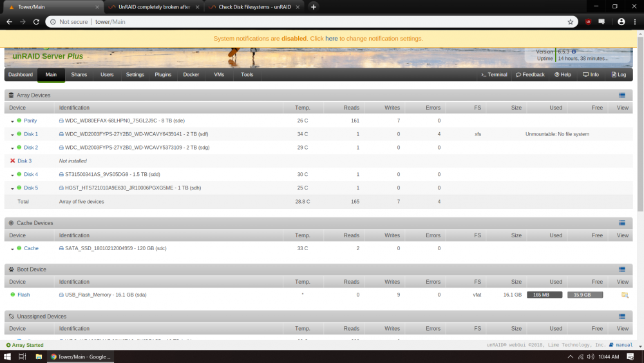Toggle Boot Device list view icon
Viewport: 644px width, 363px height.
coord(622,270)
